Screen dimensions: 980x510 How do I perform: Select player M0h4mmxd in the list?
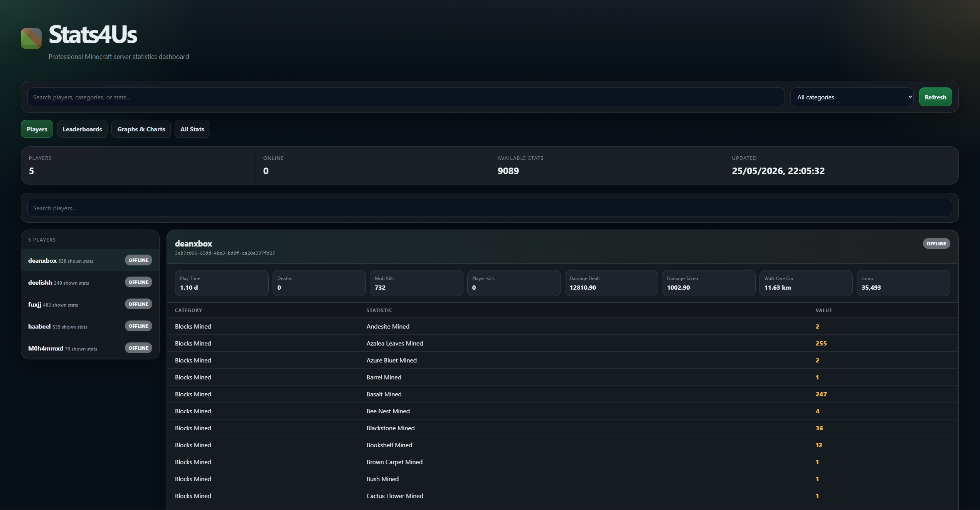(90, 348)
